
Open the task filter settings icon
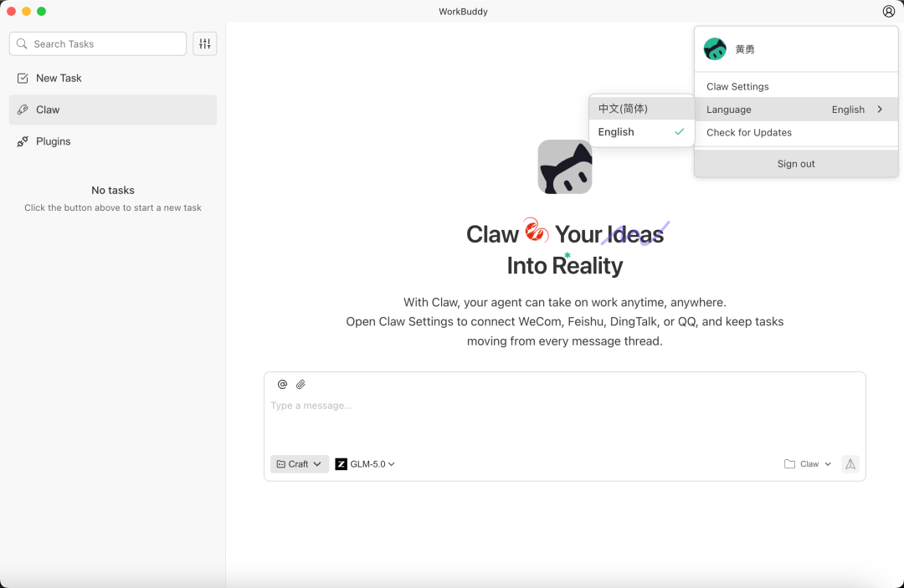click(x=205, y=43)
